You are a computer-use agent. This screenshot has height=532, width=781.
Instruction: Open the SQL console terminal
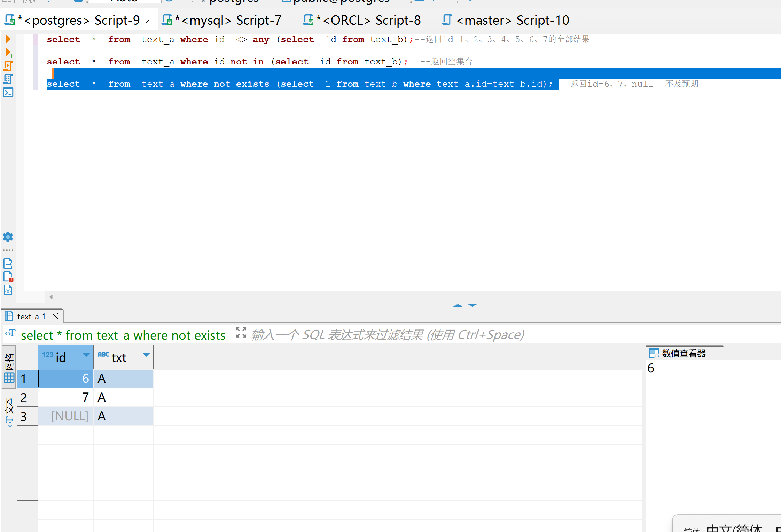tap(8, 93)
